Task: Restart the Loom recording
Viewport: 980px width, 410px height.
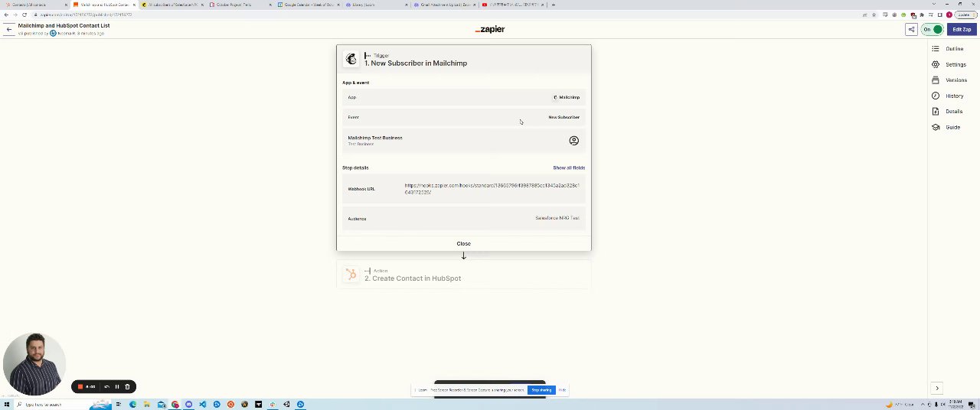Action: [106, 386]
